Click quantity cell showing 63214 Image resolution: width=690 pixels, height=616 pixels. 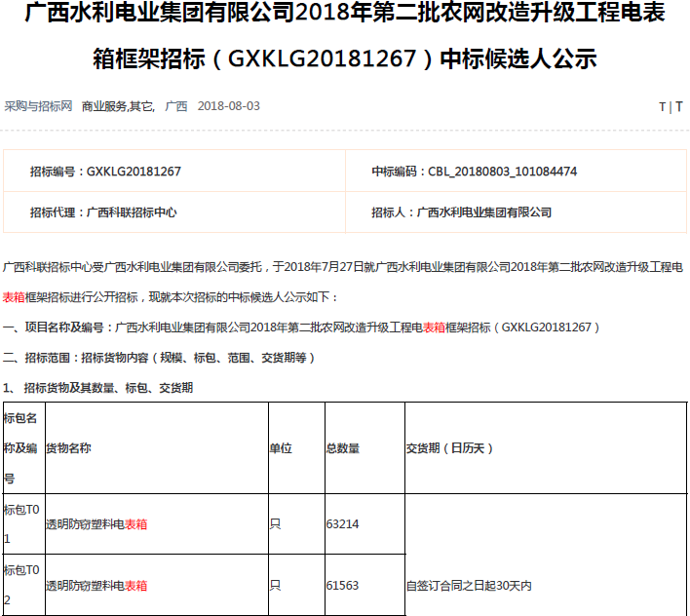coord(342,524)
